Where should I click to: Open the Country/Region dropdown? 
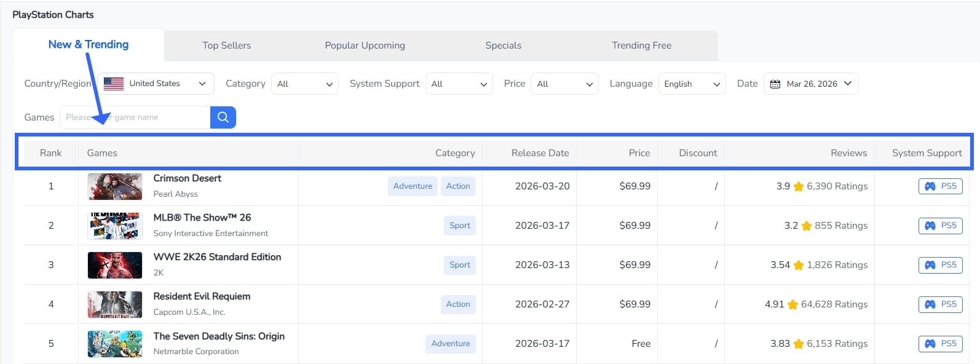pyautogui.click(x=156, y=84)
